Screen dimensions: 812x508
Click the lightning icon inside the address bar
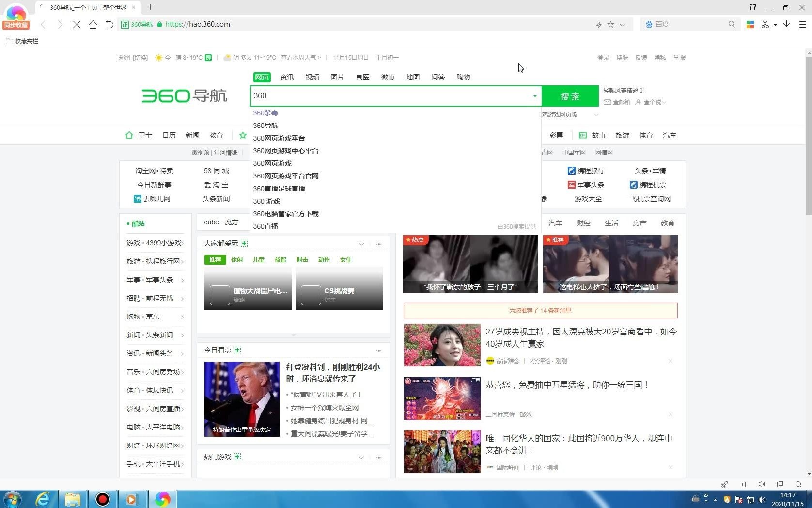599,24
